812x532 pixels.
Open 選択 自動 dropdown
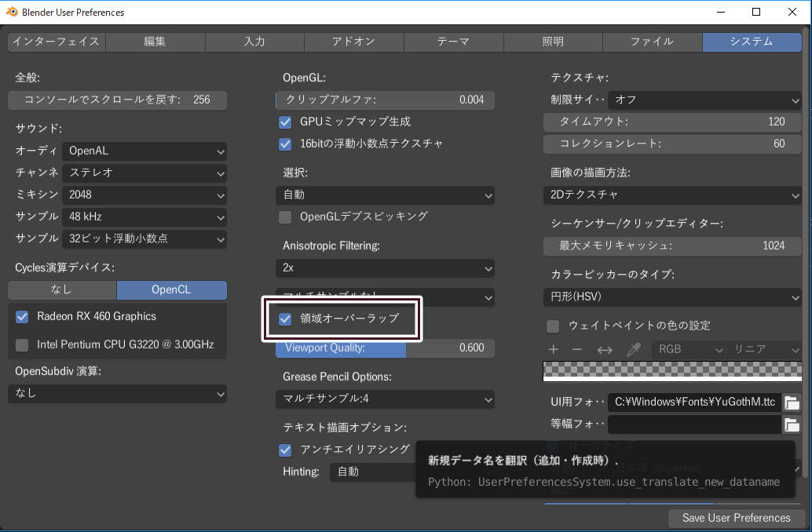click(385, 195)
